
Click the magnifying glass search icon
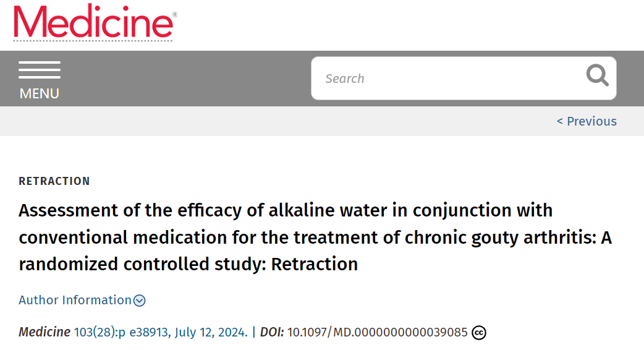[x=597, y=75]
